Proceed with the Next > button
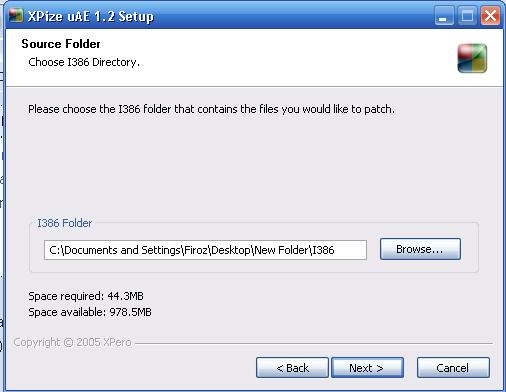Viewport: 506px width, 392px height. tap(367, 368)
